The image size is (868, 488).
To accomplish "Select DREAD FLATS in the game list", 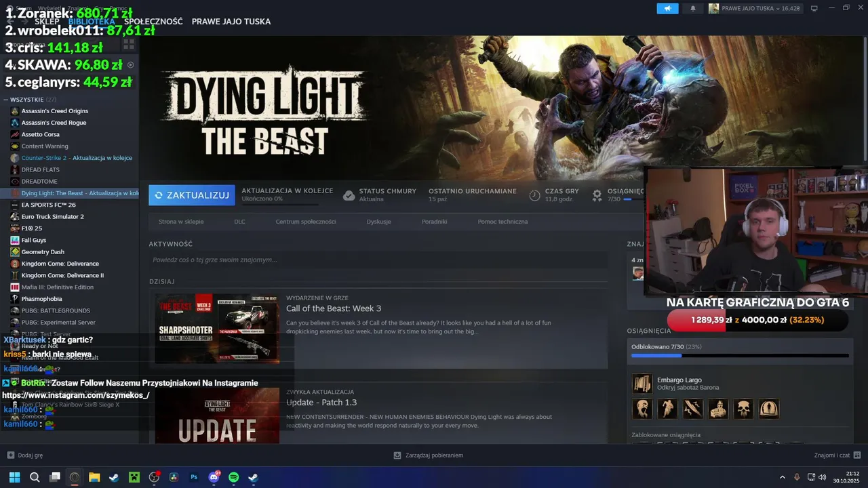I will pyautogui.click(x=41, y=169).
